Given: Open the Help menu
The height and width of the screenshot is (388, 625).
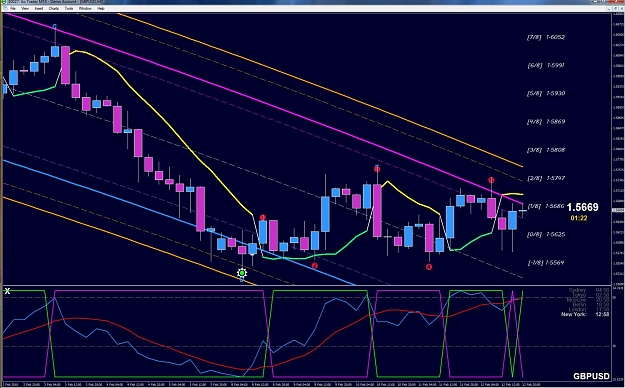Looking at the screenshot, I should (x=101, y=8).
